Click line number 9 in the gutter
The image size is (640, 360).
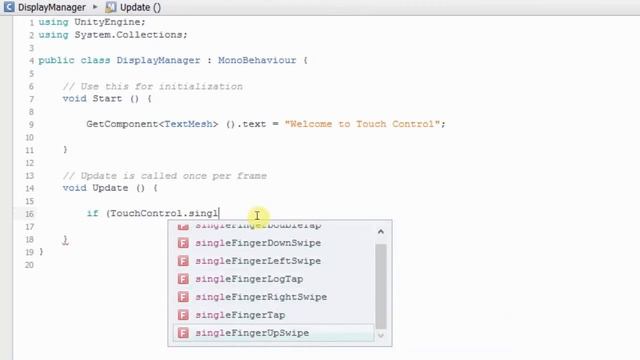[x=31, y=124]
